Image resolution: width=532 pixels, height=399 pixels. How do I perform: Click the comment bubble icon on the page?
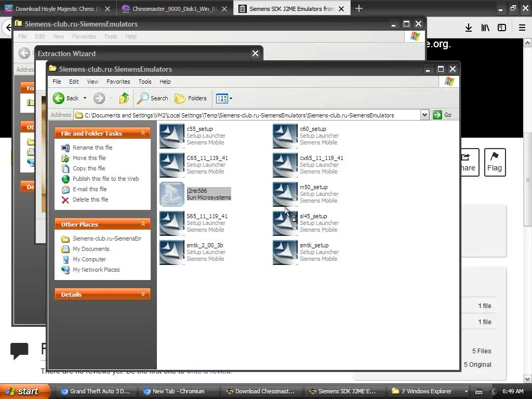[19, 351]
